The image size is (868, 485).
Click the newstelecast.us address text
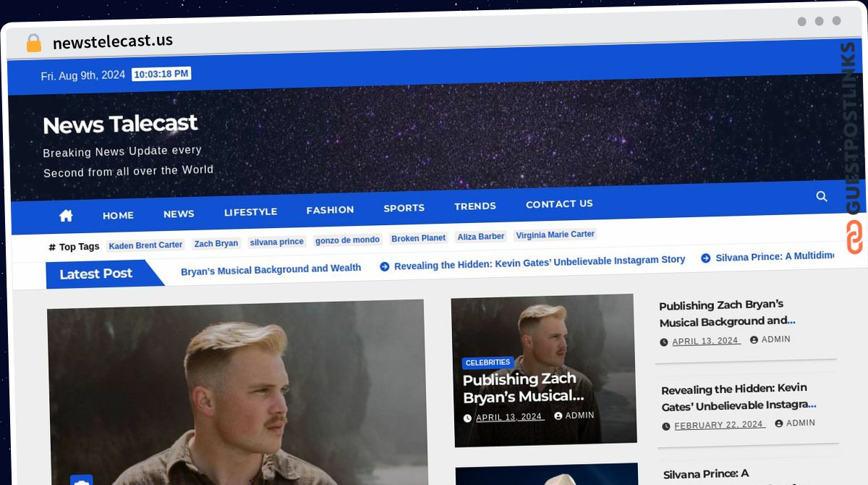(113, 41)
